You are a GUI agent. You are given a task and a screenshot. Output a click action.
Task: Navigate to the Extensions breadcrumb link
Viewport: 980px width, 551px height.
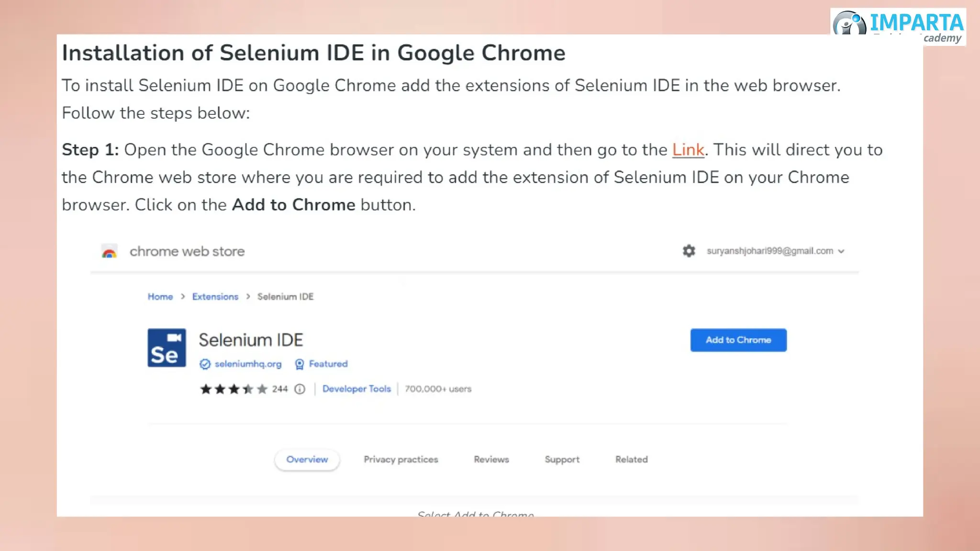215,297
